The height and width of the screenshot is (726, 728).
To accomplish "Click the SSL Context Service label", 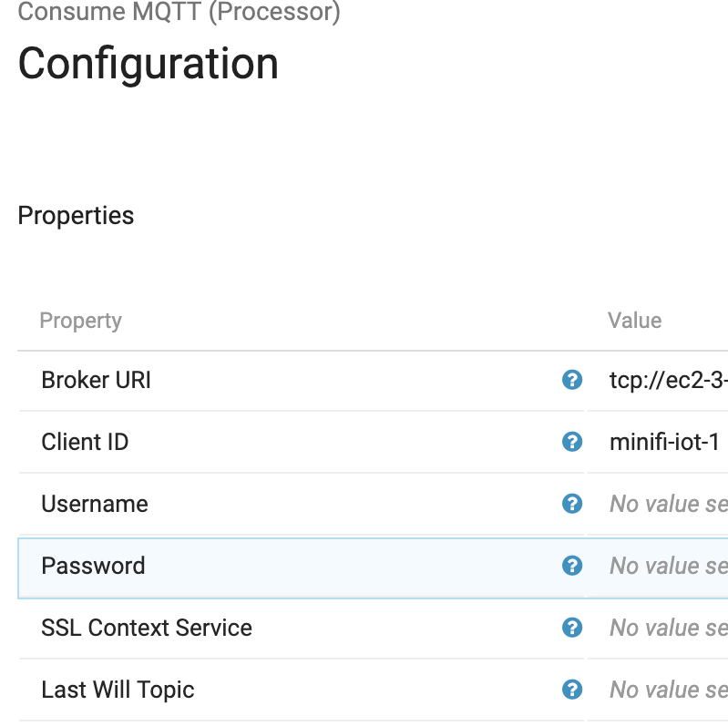I will [147, 628].
